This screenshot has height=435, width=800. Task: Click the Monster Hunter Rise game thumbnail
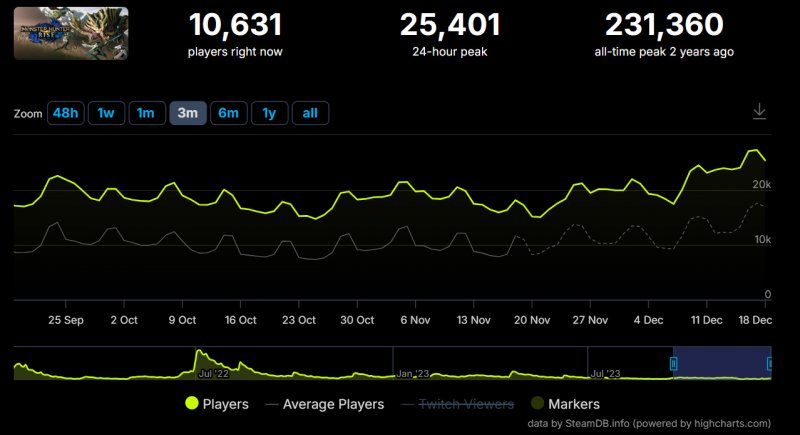(56, 33)
